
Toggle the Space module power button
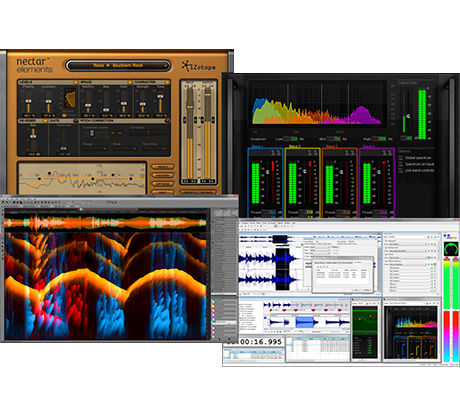(129, 82)
